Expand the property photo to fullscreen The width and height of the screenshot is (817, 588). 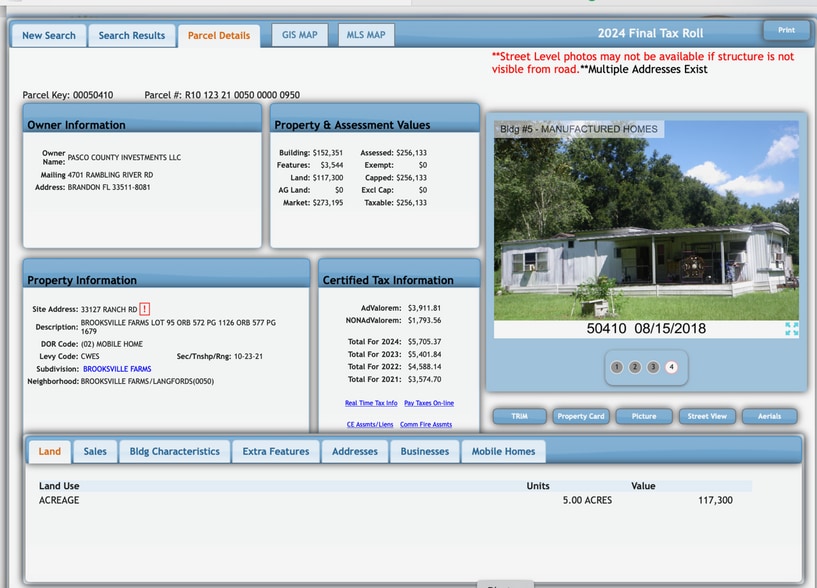click(x=791, y=329)
